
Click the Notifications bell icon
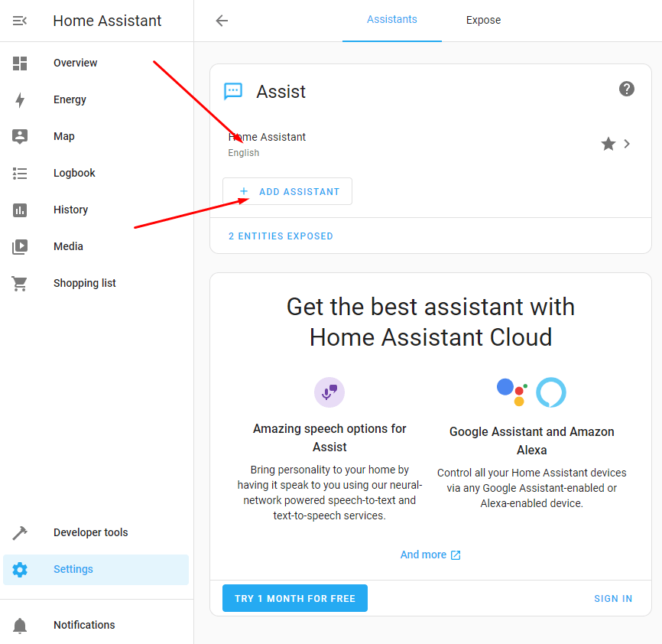tap(20, 626)
